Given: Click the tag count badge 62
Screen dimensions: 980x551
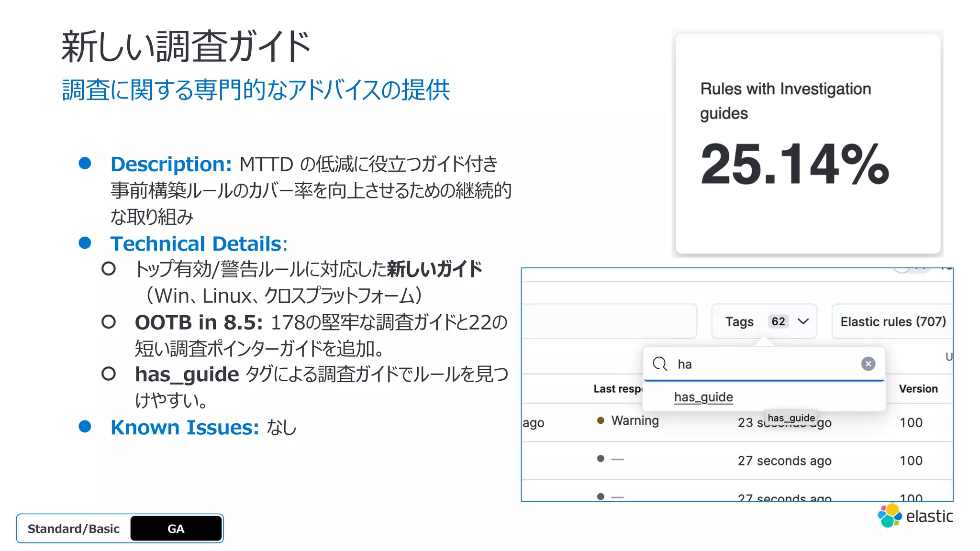Looking at the screenshot, I should [778, 321].
